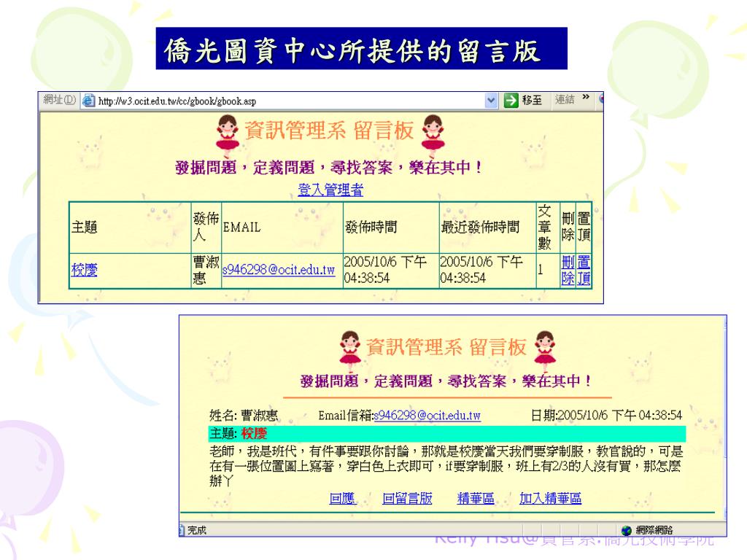Click the 刪除 link in 校慶 row
Screen dimensions: 747x560
click(568, 270)
